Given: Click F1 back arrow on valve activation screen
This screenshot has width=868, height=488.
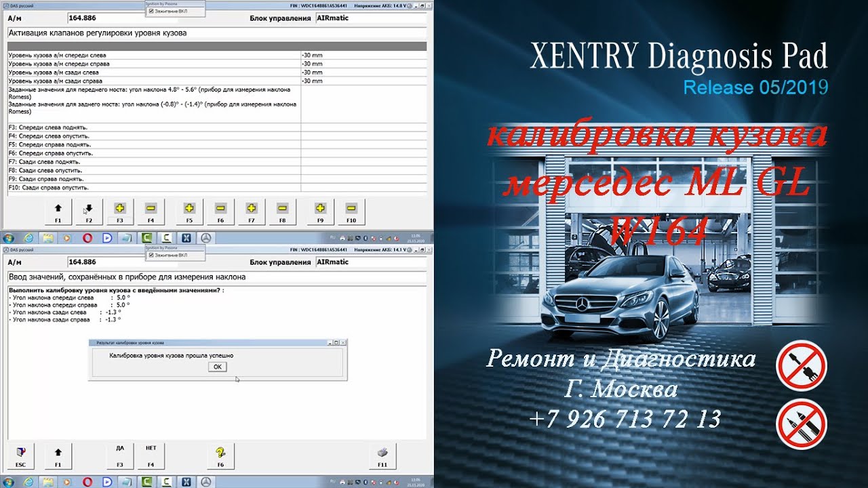Looking at the screenshot, I should point(58,212).
